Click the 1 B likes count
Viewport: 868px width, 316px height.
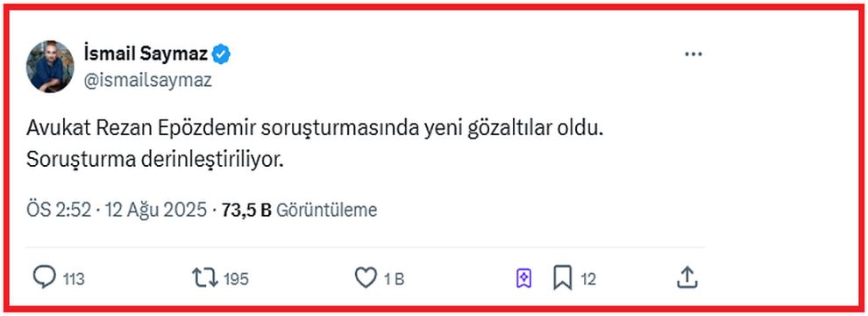pyautogui.click(x=395, y=279)
